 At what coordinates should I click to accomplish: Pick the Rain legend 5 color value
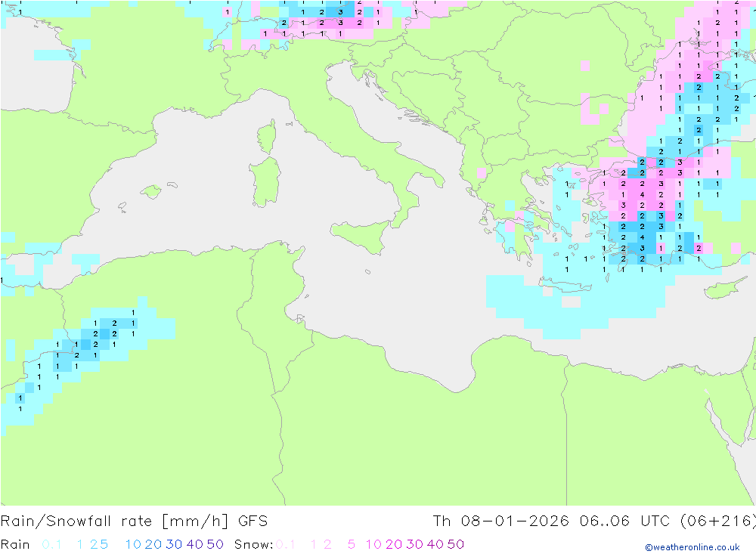(104, 544)
